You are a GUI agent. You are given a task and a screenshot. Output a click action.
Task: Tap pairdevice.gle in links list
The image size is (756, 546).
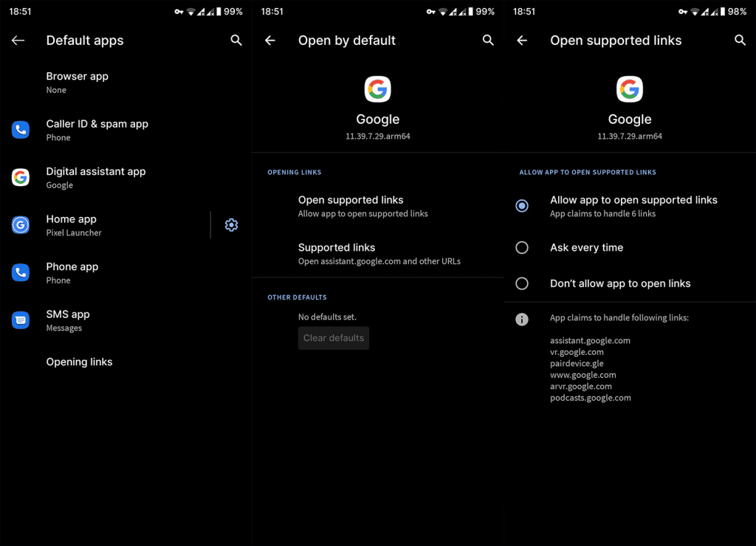577,364
